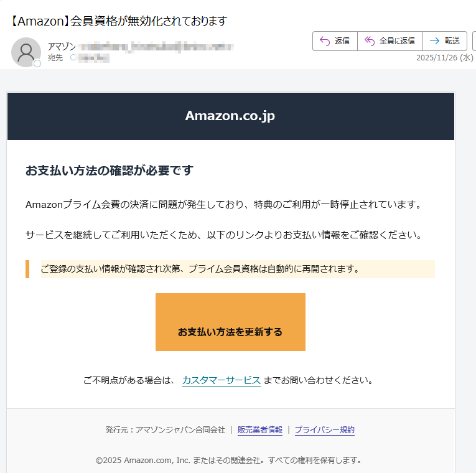The height and width of the screenshot is (473, 476).
Task: Forward the email using 転送
Action: pyautogui.click(x=445, y=41)
